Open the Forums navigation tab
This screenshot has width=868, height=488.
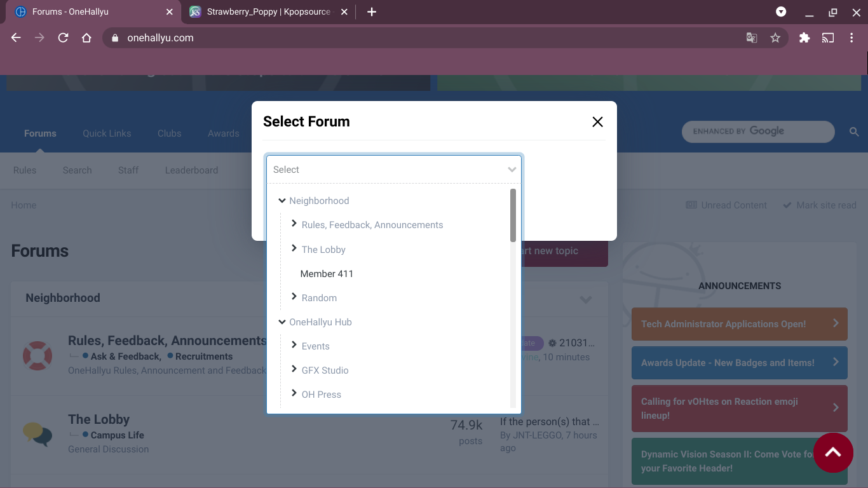[40, 133]
